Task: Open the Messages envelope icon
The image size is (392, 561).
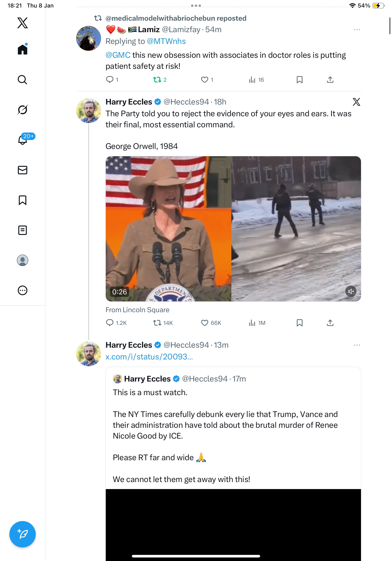Action: click(23, 170)
